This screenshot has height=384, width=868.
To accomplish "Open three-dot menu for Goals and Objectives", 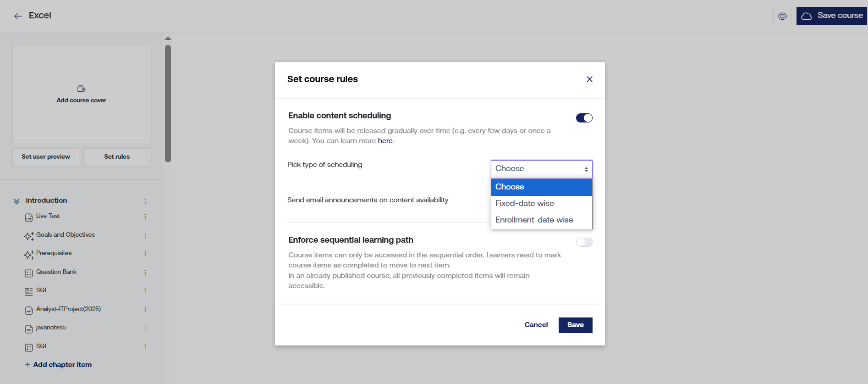I will coord(145,235).
